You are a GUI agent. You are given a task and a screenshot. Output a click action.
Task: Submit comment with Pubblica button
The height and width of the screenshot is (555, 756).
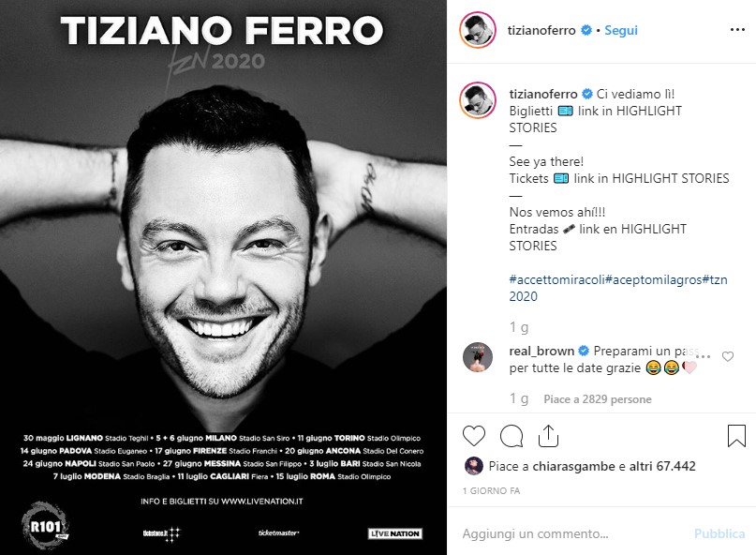pyautogui.click(x=719, y=533)
